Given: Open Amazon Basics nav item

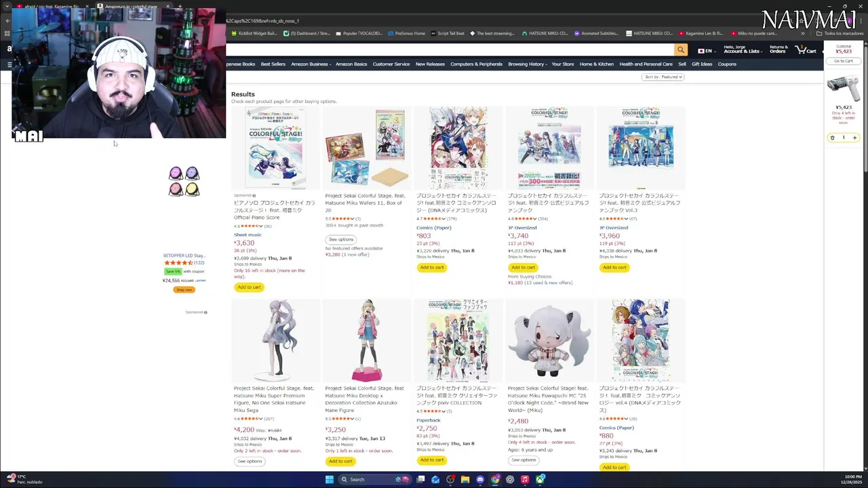Looking at the screenshot, I should tap(351, 64).
